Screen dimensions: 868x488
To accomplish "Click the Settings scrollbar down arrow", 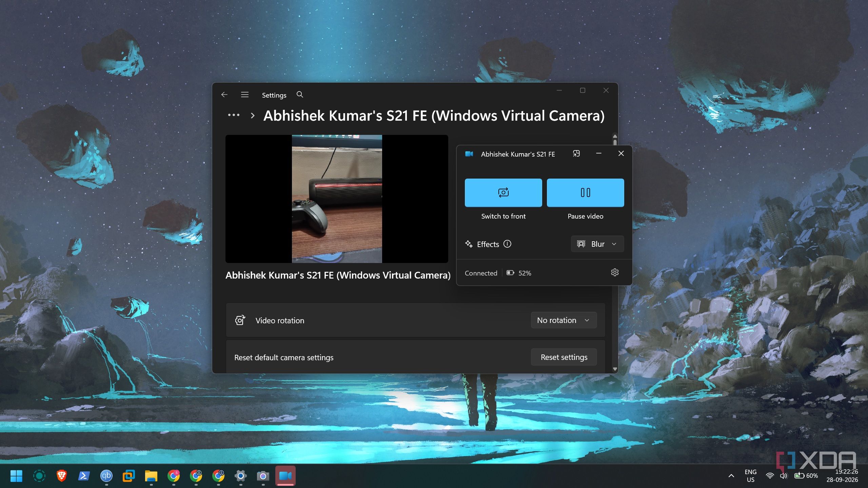I will [x=615, y=369].
